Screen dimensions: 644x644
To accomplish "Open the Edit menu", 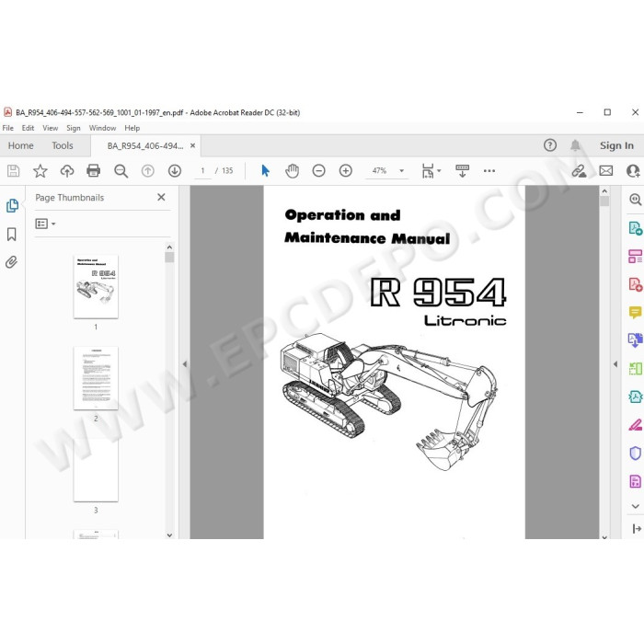I will (28, 128).
